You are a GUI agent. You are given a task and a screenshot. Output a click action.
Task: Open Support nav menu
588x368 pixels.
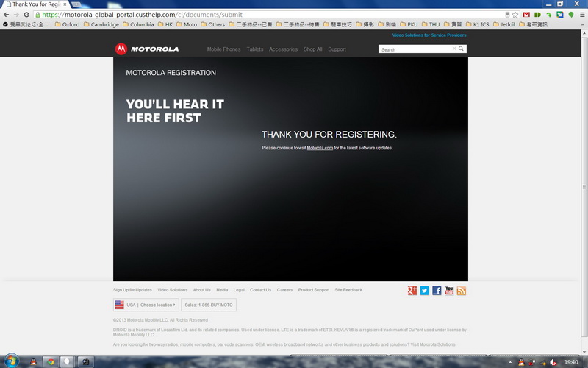pyautogui.click(x=337, y=49)
